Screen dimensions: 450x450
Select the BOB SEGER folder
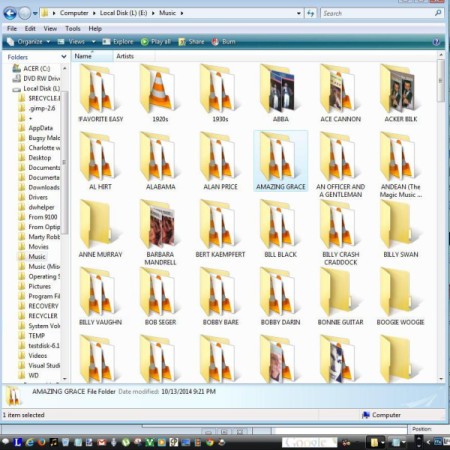coord(160,297)
